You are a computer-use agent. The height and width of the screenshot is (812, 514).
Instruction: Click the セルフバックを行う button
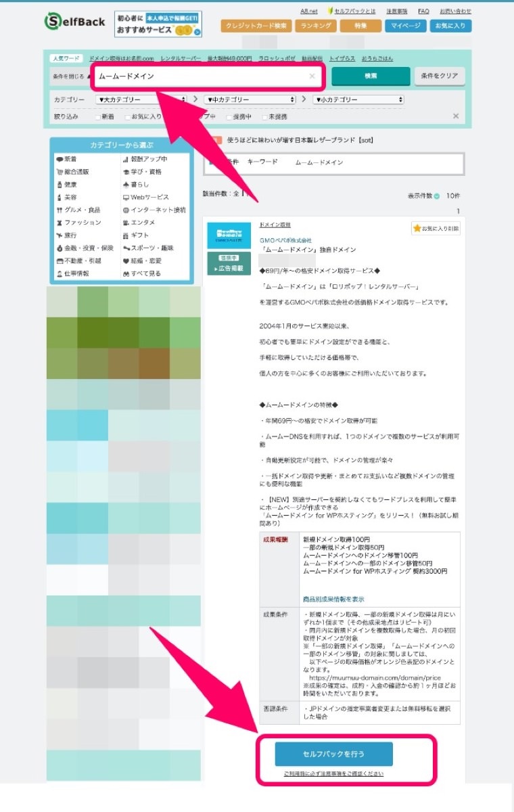[x=333, y=754]
